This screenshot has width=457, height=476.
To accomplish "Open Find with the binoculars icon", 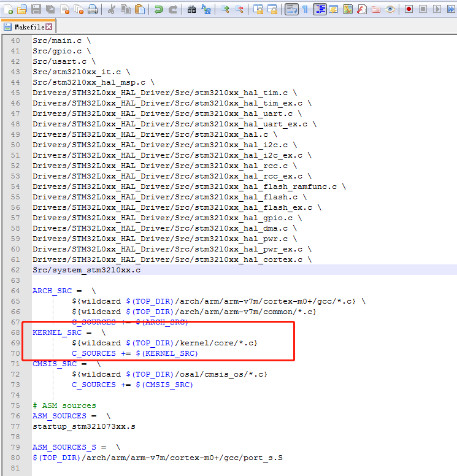I will (x=192, y=9).
